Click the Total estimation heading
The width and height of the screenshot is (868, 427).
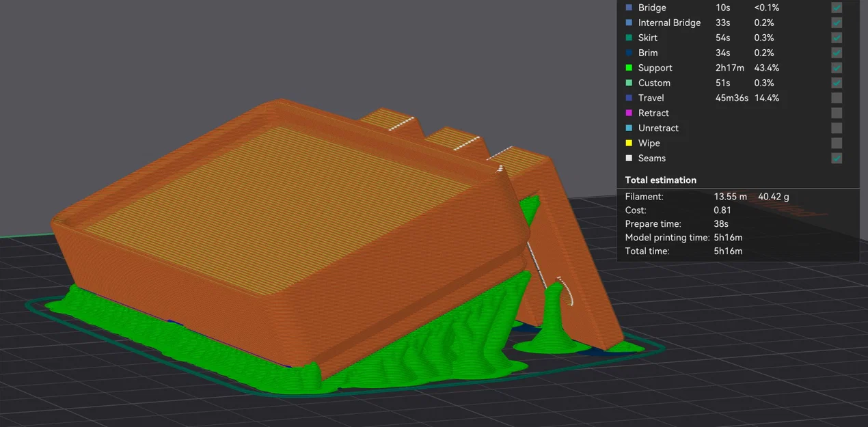click(661, 180)
